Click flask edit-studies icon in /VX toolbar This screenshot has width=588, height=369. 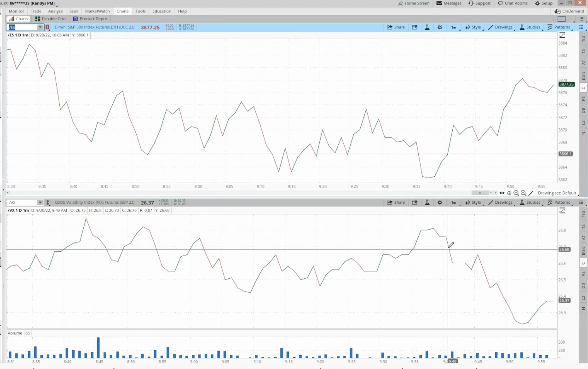[x=427, y=202]
